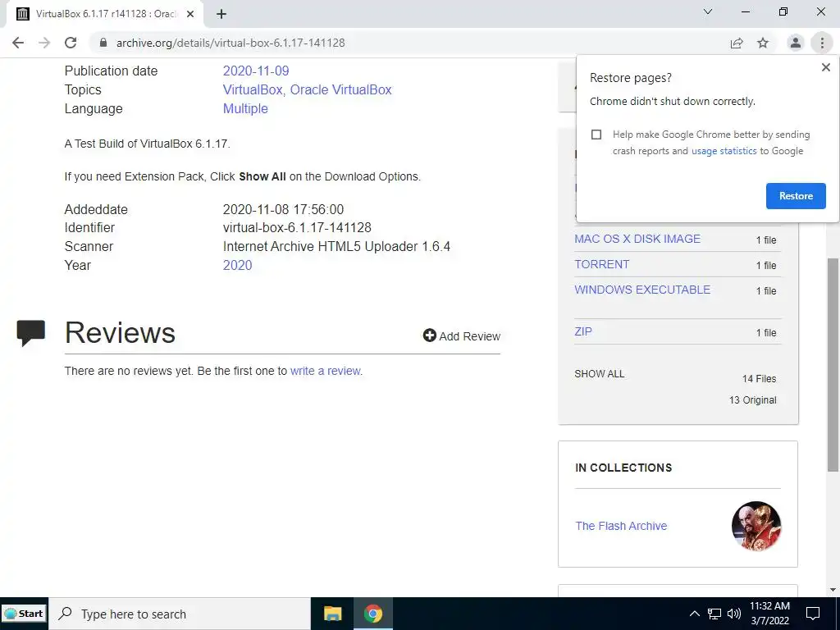Open the network status tray icon

[x=714, y=614]
